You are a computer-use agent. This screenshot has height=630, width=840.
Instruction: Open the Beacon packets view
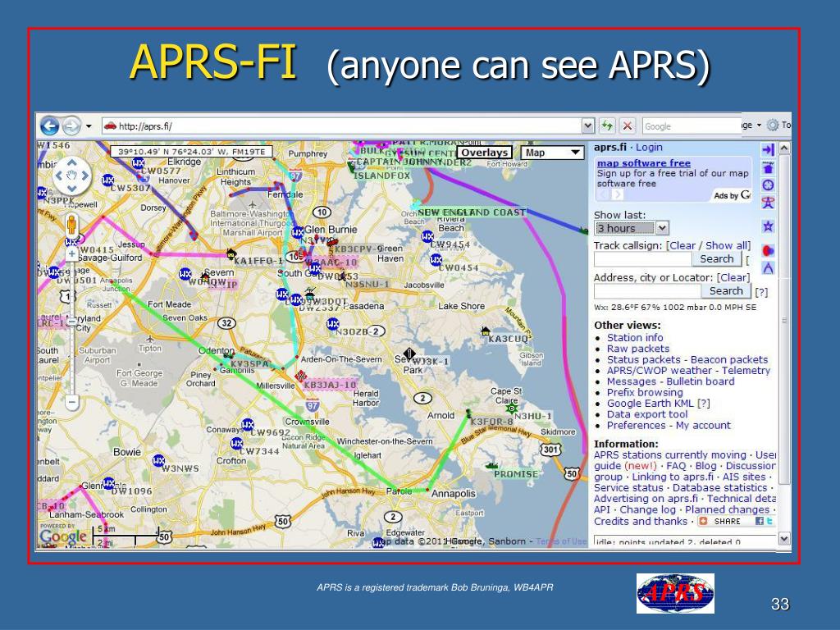click(729, 359)
